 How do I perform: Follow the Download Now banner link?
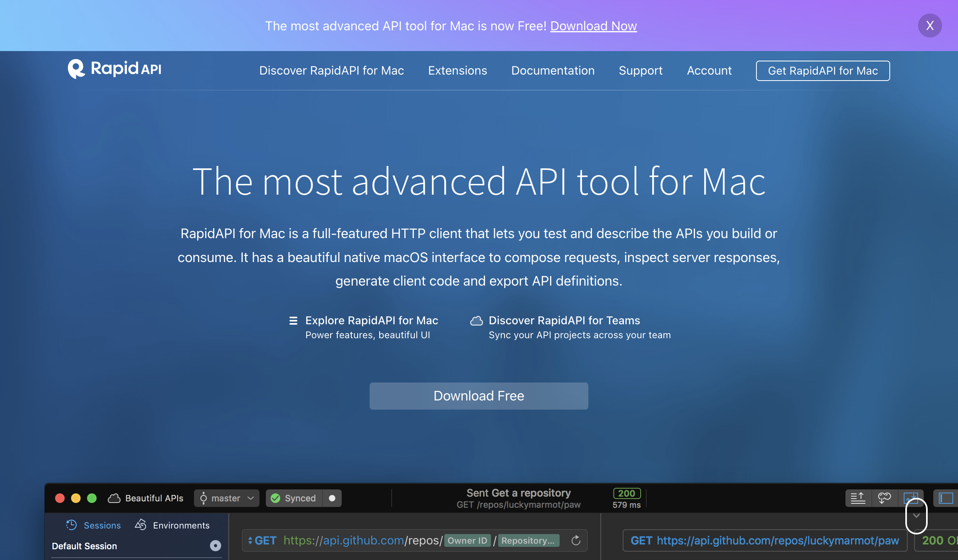[x=593, y=26]
